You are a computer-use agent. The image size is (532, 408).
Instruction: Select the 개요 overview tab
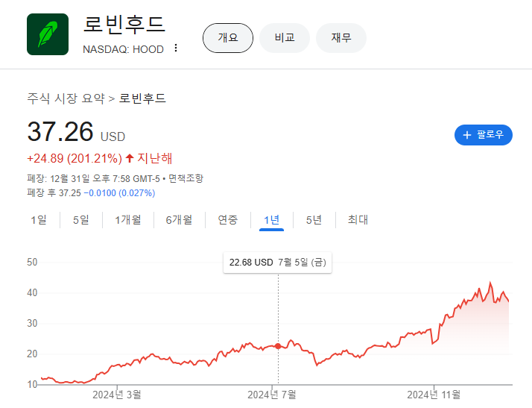tap(228, 38)
